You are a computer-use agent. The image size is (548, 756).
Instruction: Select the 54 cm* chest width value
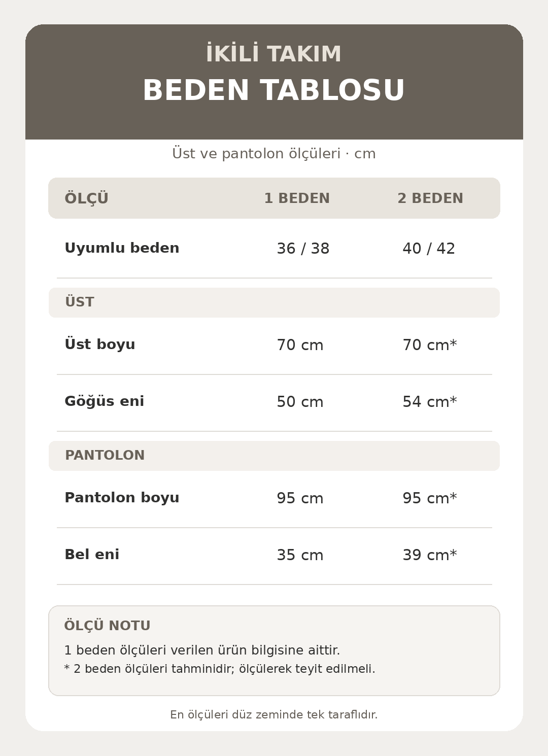click(430, 402)
